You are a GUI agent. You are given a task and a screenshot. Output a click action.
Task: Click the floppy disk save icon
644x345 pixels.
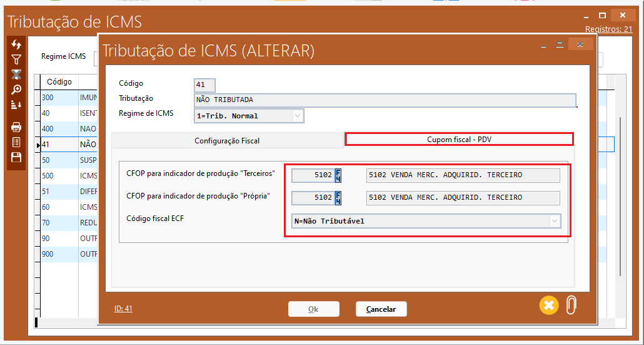[16, 157]
